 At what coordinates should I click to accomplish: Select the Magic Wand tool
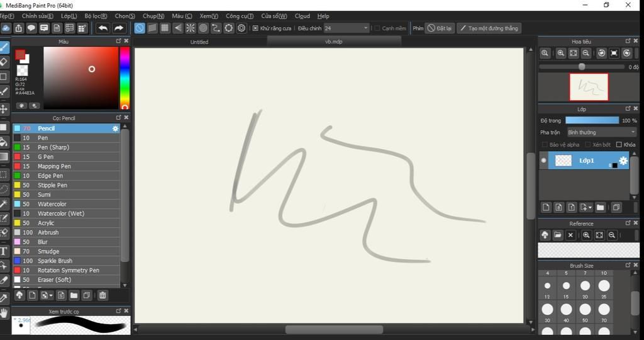(4, 203)
